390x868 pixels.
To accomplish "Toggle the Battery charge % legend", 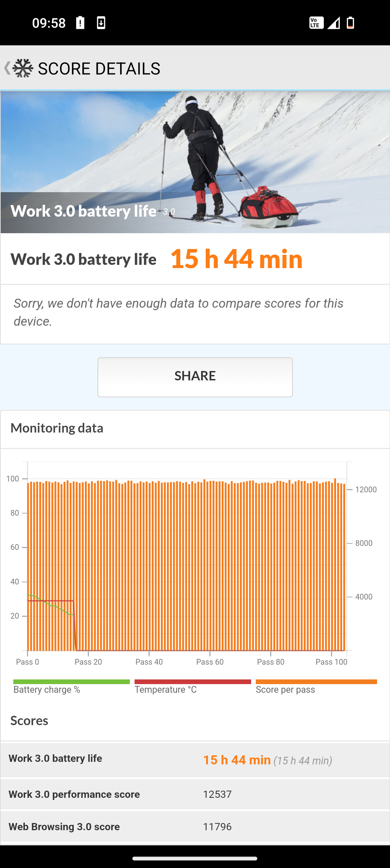I will pyautogui.click(x=71, y=687).
